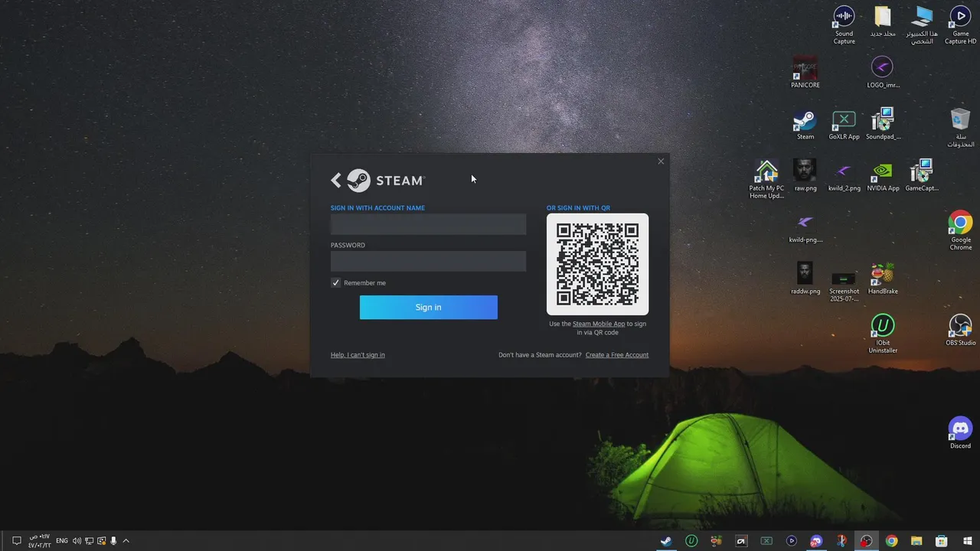Click the back arrow in Steam login
The width and height of the screenshot is (980, 551).
pyautogui.click(x=335, y=181)
